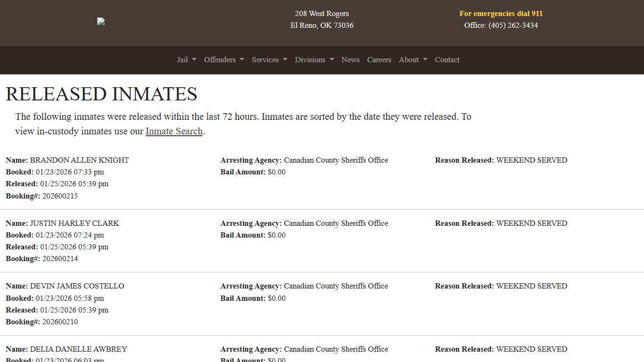The height and width of the screenshot is (362, 644).
Task: Click the RELEASED INMATES page heading
Action: pos(101,94)
